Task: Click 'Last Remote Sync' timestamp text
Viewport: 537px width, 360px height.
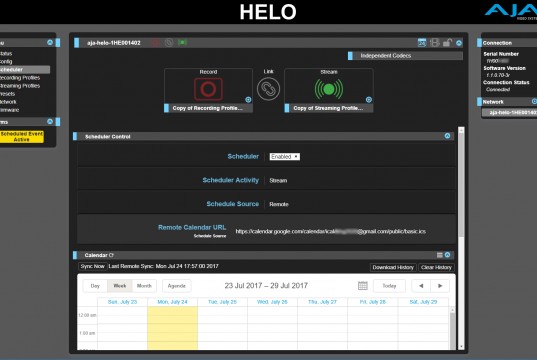Action: pos(163,266)
